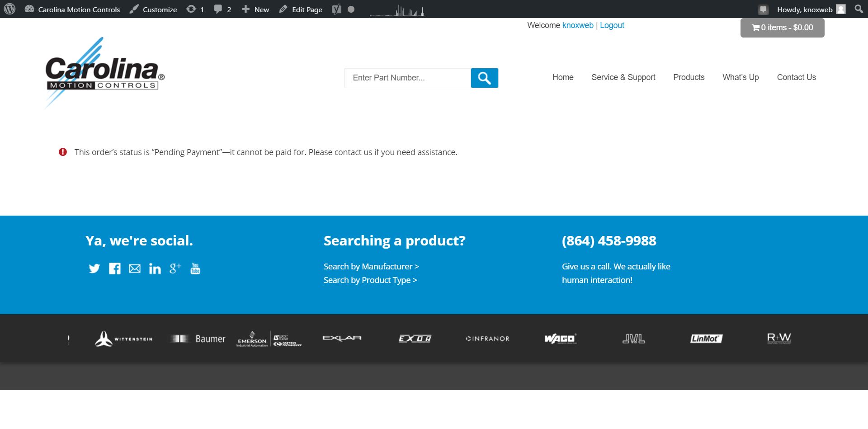Click the Carolina Motion Controls logo
The height and width of the screenshot is (429, 868).
point(105,73)
